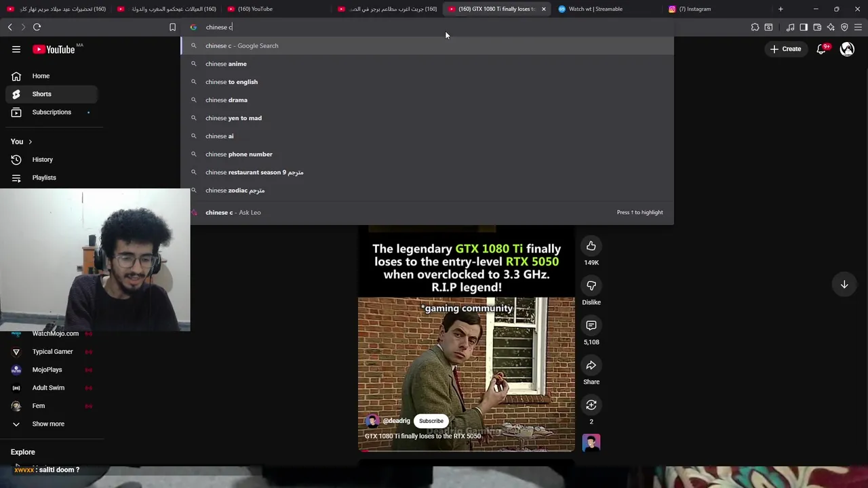
Task: Expand Show more in subscriptions list
Action: 48,424
